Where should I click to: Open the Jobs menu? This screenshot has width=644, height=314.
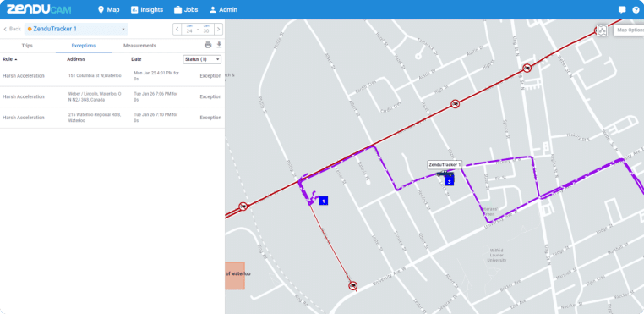186,9
